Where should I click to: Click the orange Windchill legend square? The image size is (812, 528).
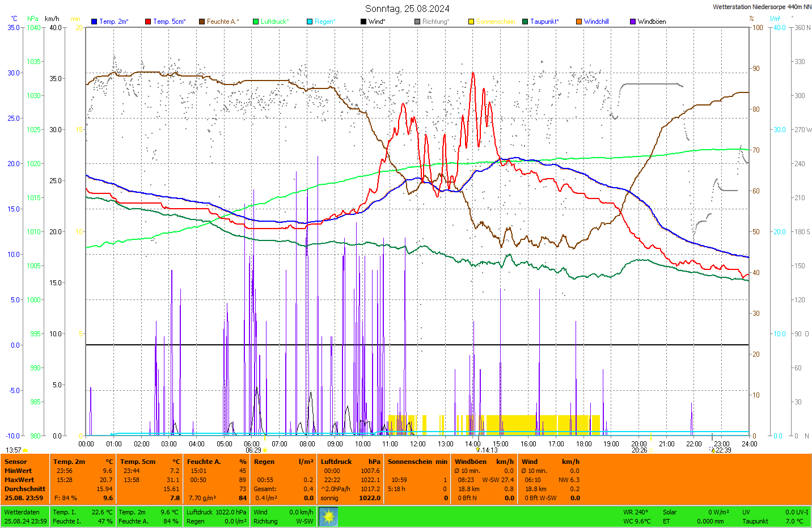(579, 22)
